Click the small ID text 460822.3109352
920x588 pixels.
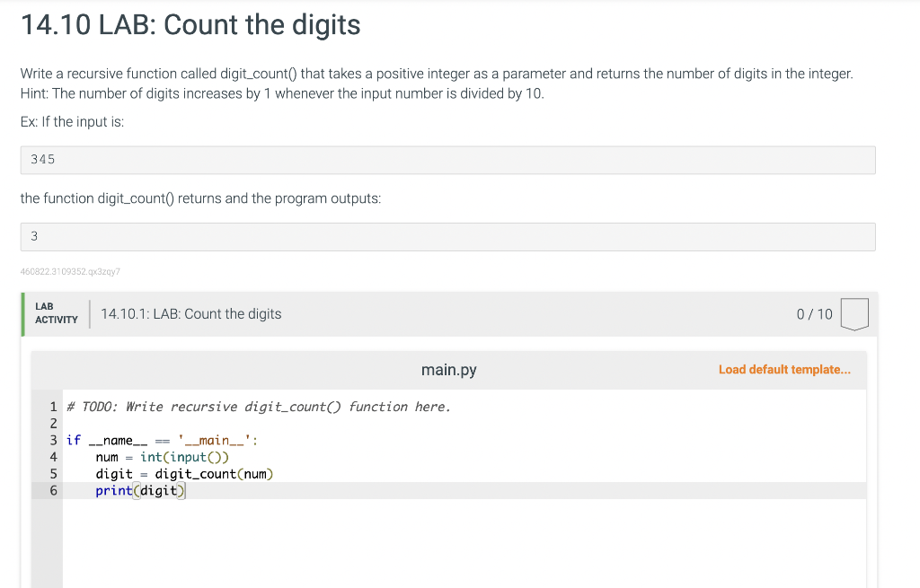(x=70, y=271)
